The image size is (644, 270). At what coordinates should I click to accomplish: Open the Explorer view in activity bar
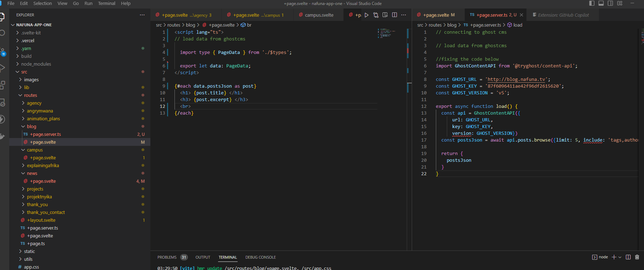pos(2,17)
